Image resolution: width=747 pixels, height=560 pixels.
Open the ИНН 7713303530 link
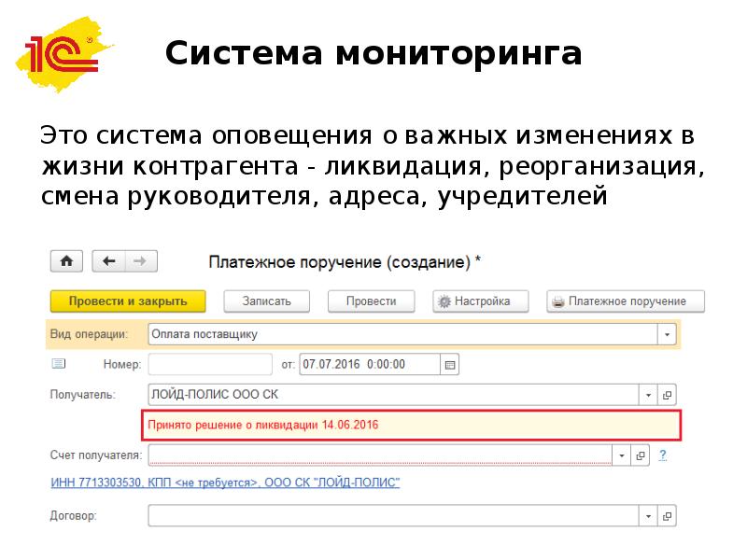[x=224, y=483]
